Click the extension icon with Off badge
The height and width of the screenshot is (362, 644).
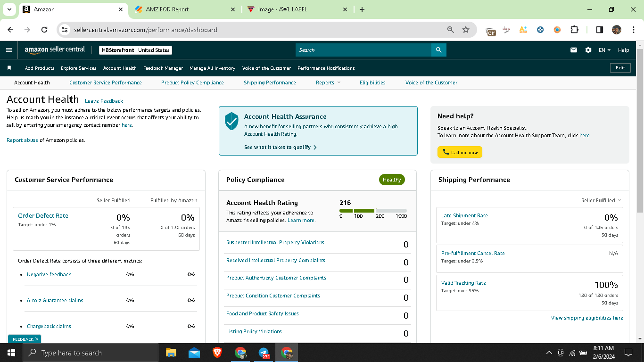(x=491, y=31)
